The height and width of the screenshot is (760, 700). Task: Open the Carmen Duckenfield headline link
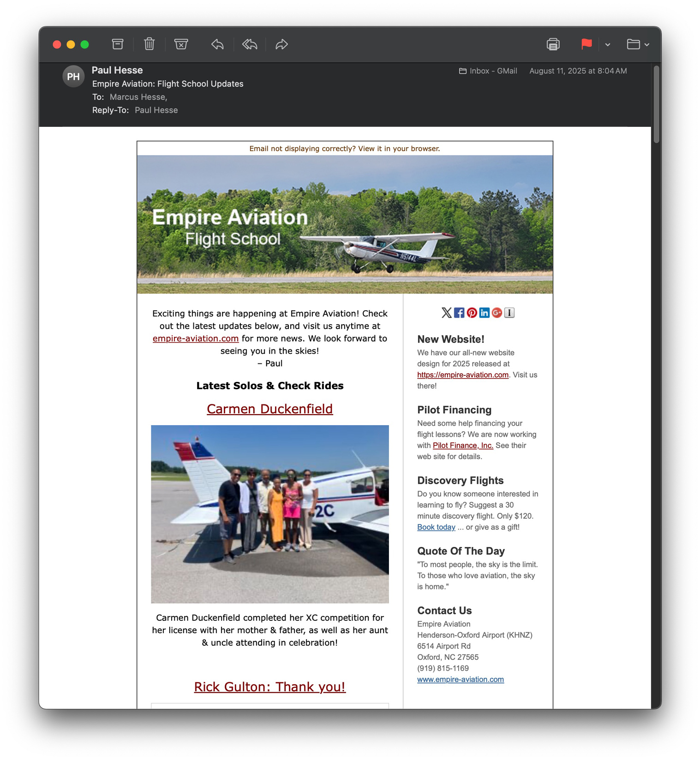pyautogui.click(x=269, y=409)
